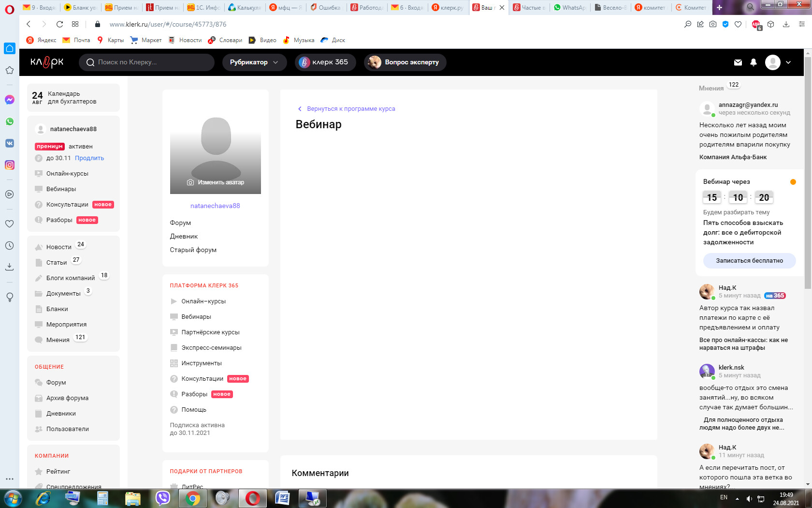
Task: Switch to the Частые browser tab
Action: [x=529, y=7]
